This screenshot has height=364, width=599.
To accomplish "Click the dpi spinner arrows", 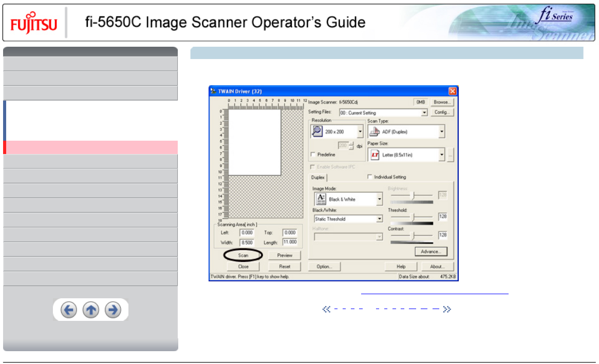I will (x=351, y=145).
